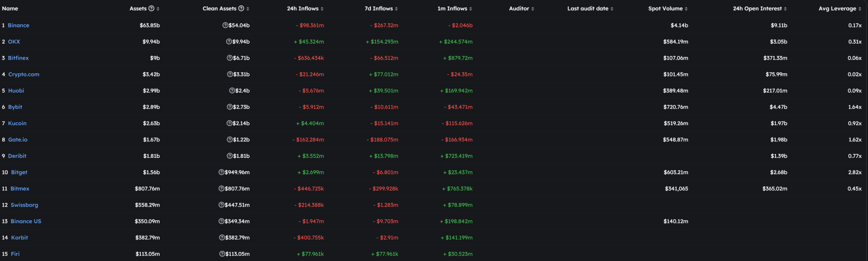Viewport: 868px width, 261px height.
Task: Click the info icon next to Gate.io clean assets $1.22b
Action: (x=230, y=139)
